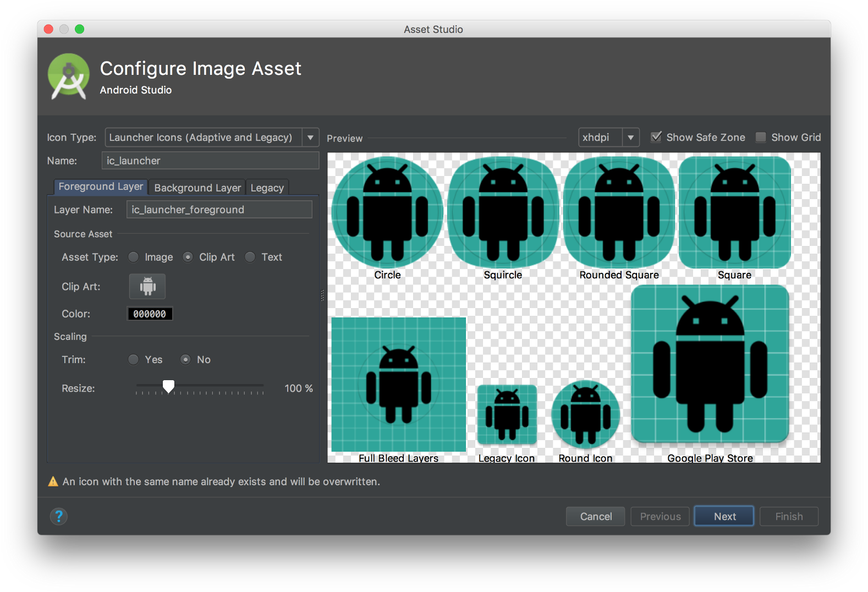Image resolution: width=868 pixels, height=592 pixels.
Task: Click the Next button
Action: 724,517
